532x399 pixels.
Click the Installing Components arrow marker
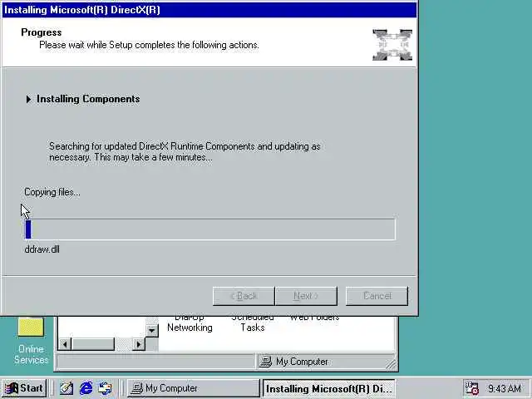[x=28, y=99]
